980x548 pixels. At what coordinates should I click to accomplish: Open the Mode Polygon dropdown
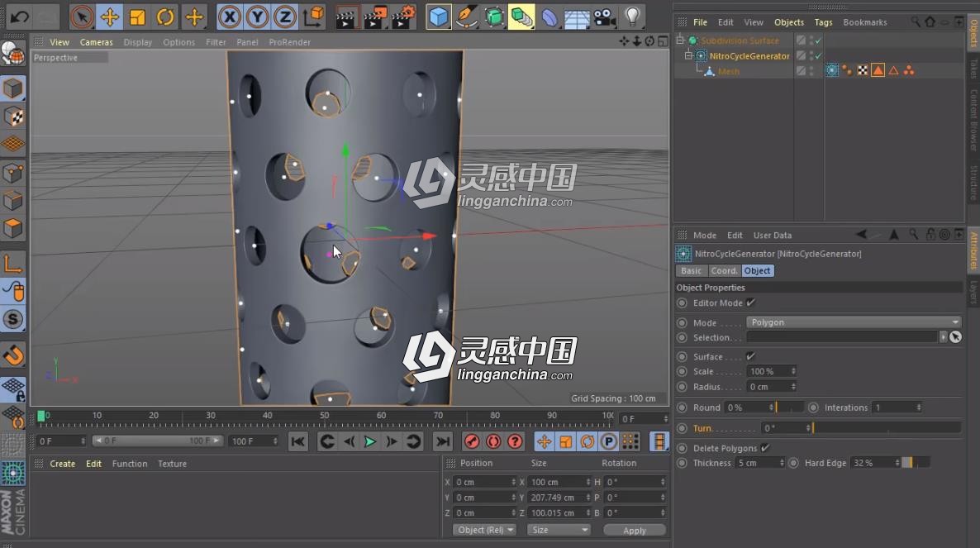pyautogui.click(x=853, y=322)
